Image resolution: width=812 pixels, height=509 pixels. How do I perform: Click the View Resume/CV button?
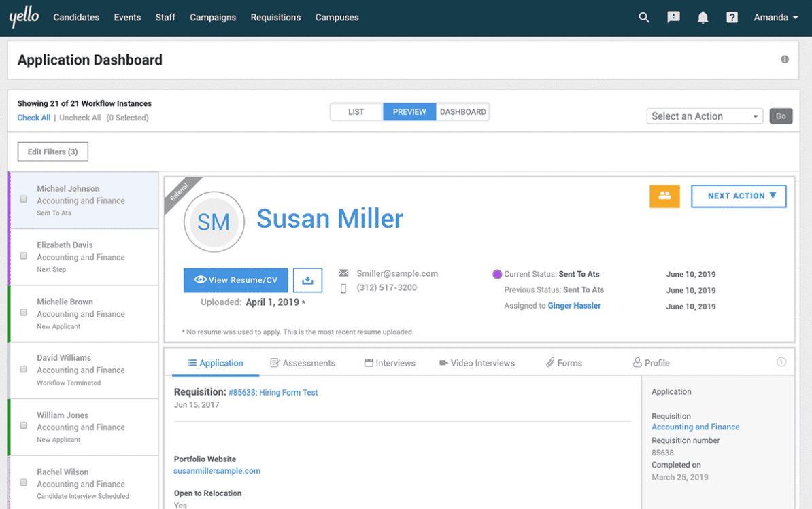click(x=235, y=280)
